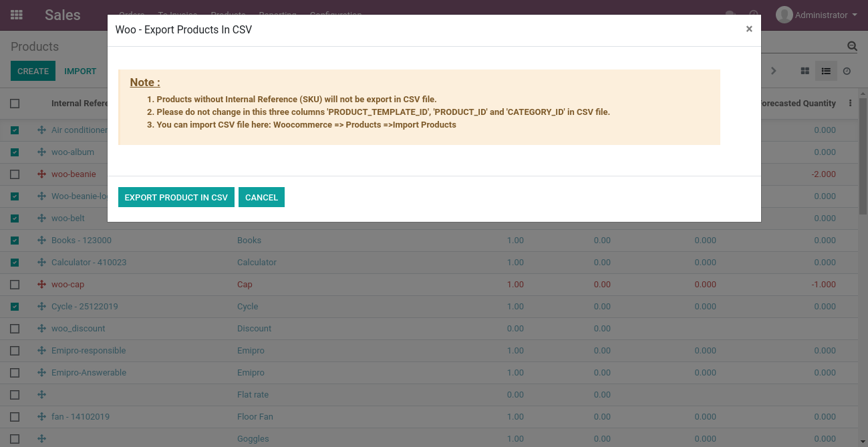Click the search magnifier icon
Viewport: 868px width, 447px height.
[x=852, y=46]
